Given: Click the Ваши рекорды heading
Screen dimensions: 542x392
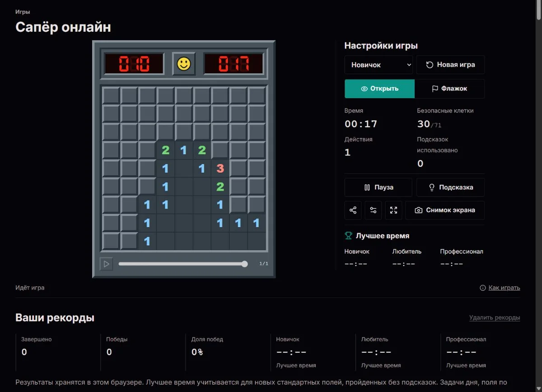Looking at the screenshot, I should (x=55, y=317).
